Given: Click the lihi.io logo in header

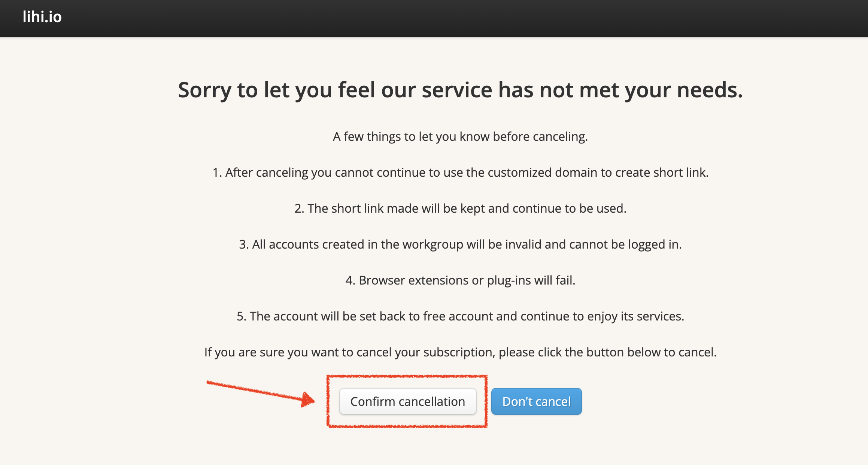Looking at the screenshot, I should click(x=42, y=17).
